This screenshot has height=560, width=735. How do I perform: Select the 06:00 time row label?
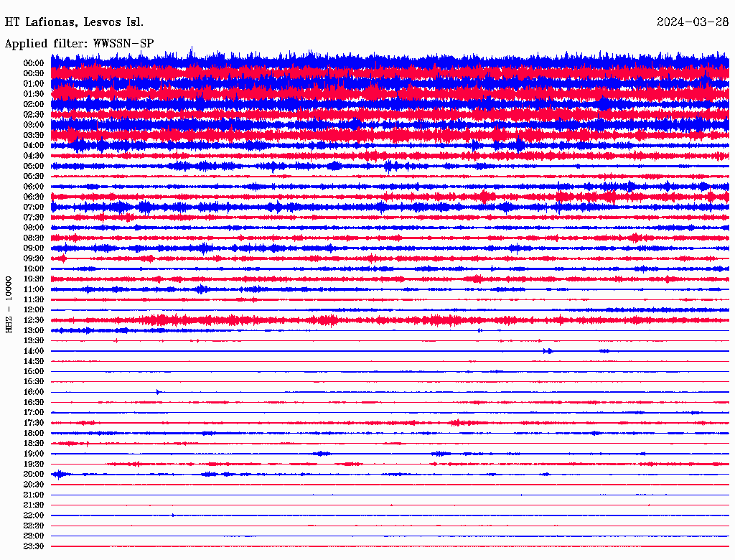pos(34,187)
